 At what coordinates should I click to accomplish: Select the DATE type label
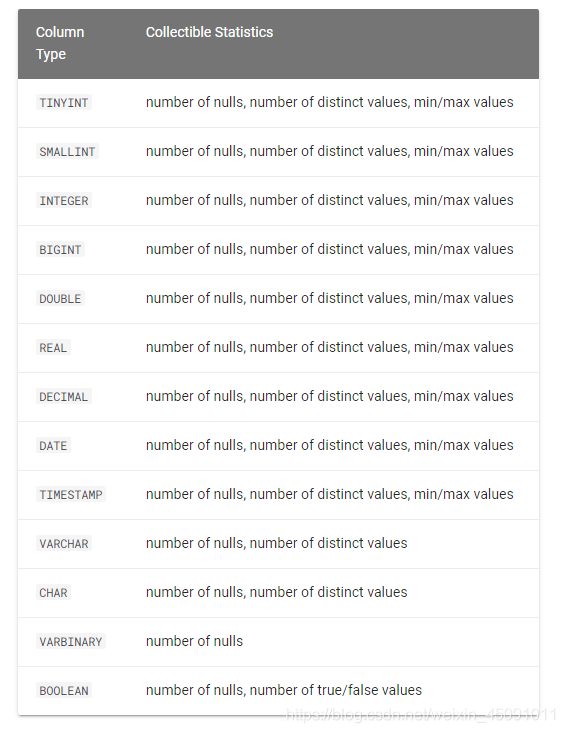[x=53, y=446]
